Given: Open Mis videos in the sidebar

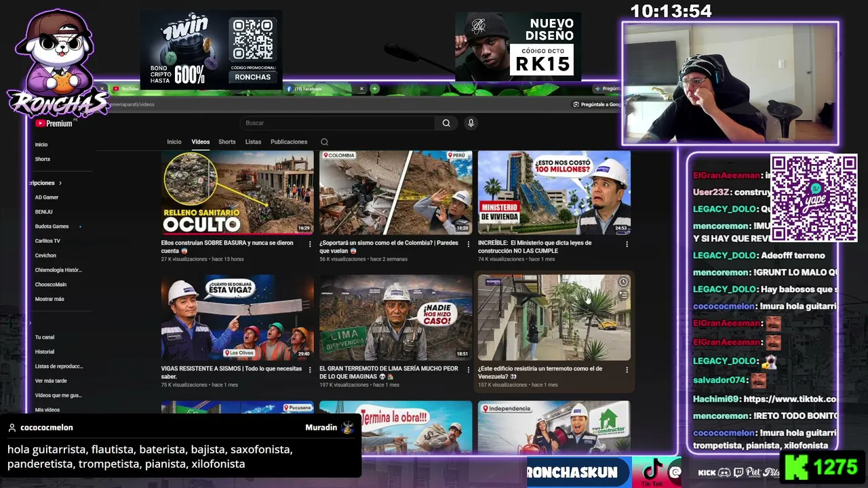Looking at the screenshot, I should click(47, 410).
